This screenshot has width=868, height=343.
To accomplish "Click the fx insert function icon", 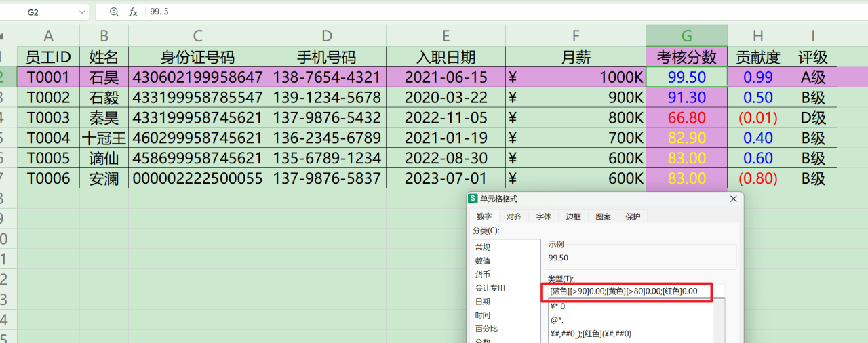I will point(134,12).
